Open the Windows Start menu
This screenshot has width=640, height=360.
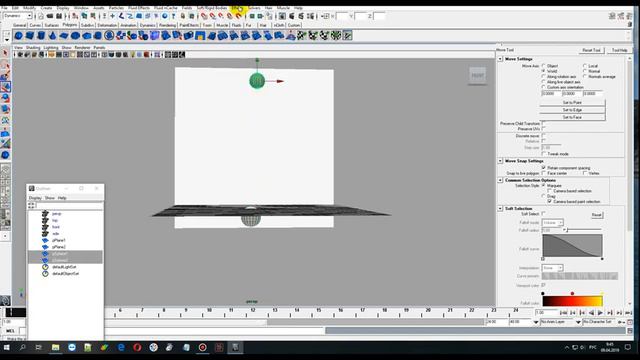[x=7, y=347]
